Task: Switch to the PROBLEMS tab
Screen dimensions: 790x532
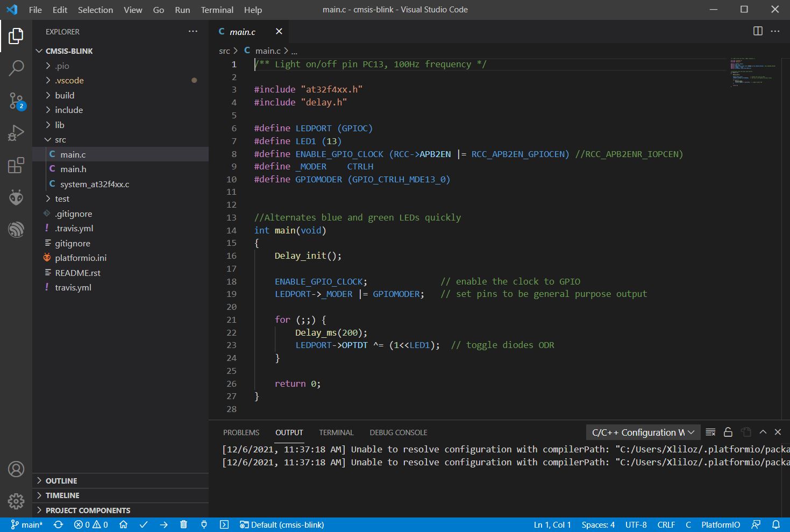Action: point(241,432)
